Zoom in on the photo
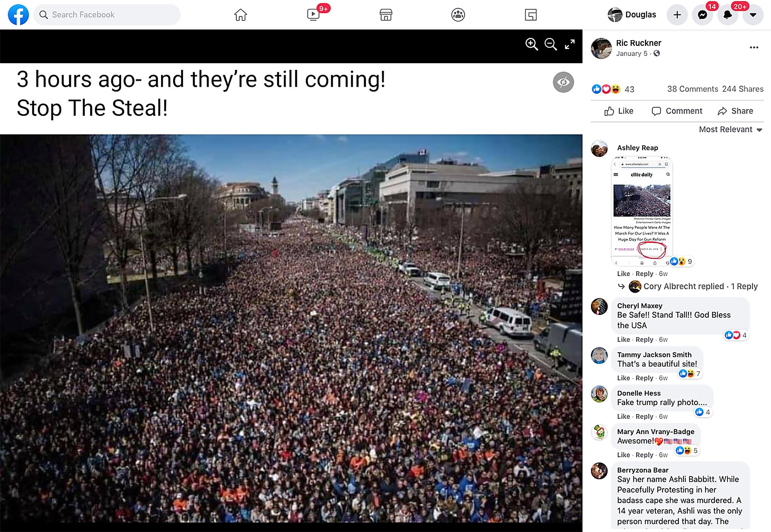771x532 pixels. pos(532,44)
